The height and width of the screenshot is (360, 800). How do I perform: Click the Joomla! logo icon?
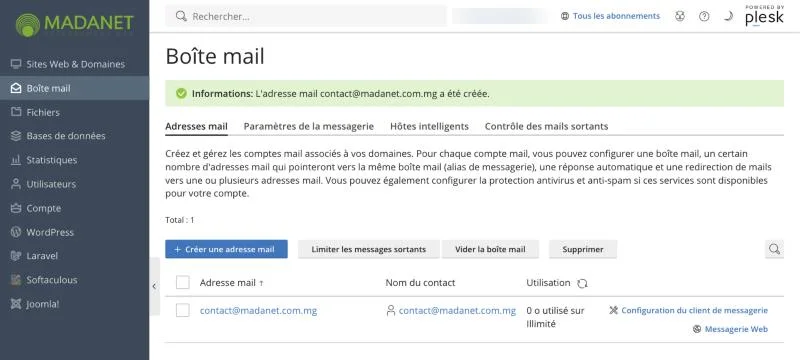(x=16, y=304)
